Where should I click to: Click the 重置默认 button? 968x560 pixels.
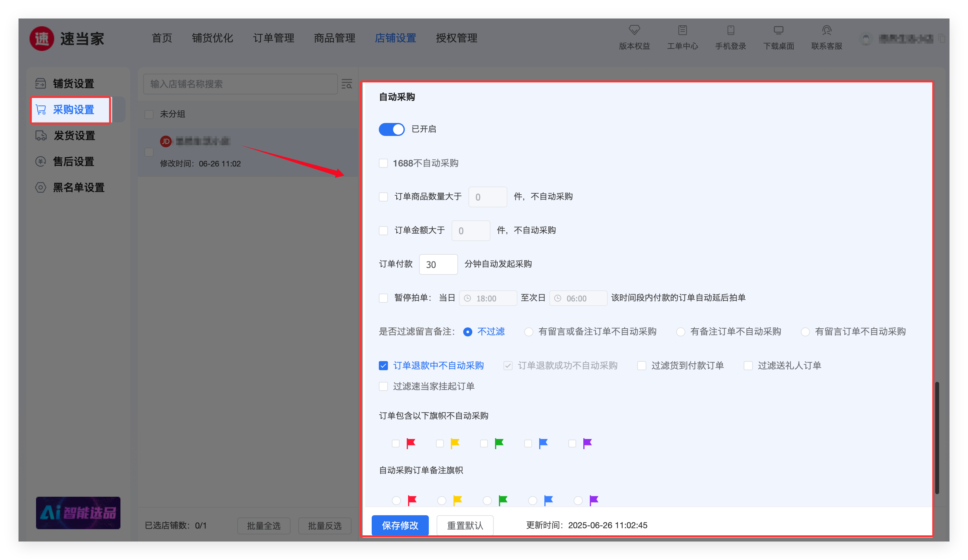click(465, 525)
